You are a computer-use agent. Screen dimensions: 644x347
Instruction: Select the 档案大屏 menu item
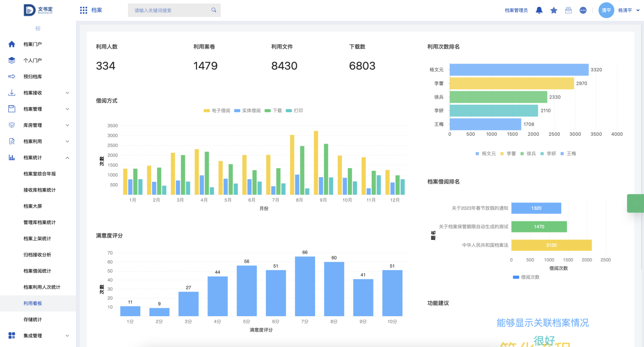pyautogui.click(x=33, y=206)
